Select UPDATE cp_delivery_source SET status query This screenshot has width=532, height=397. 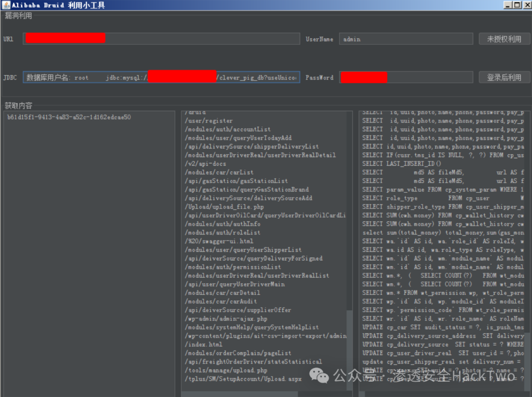tap(443, 345)
